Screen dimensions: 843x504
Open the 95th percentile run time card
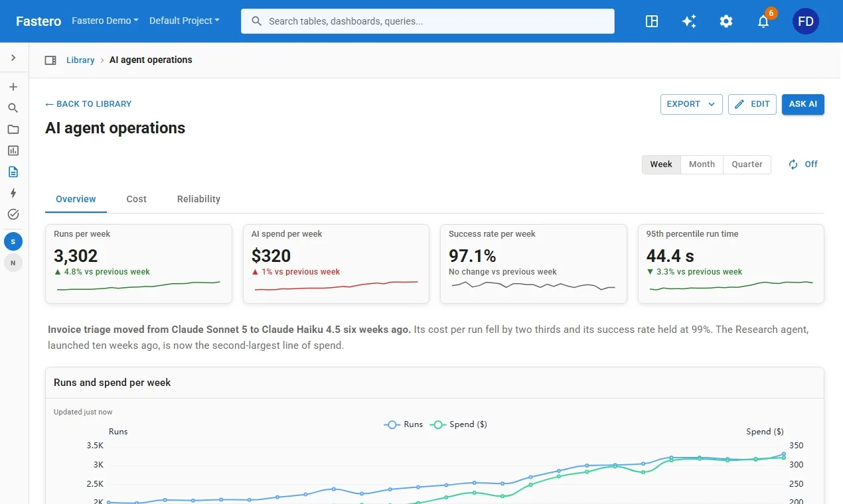point(731,264)
